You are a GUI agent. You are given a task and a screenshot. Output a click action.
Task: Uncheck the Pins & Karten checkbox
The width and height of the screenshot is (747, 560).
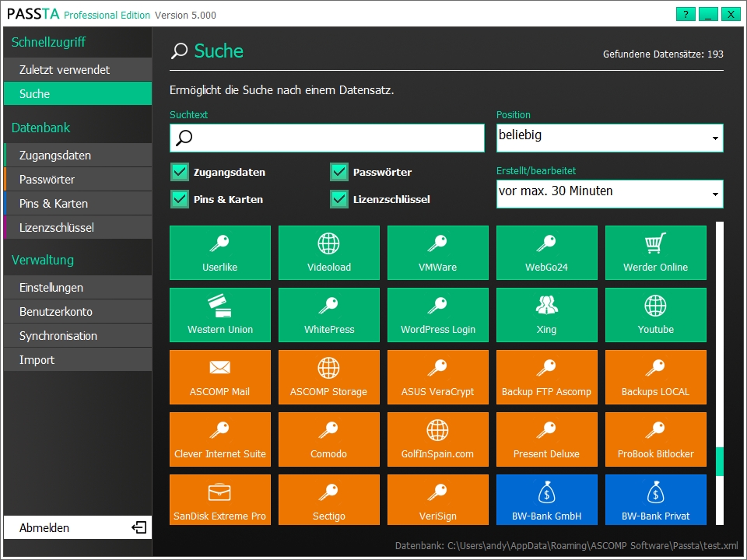180,199
